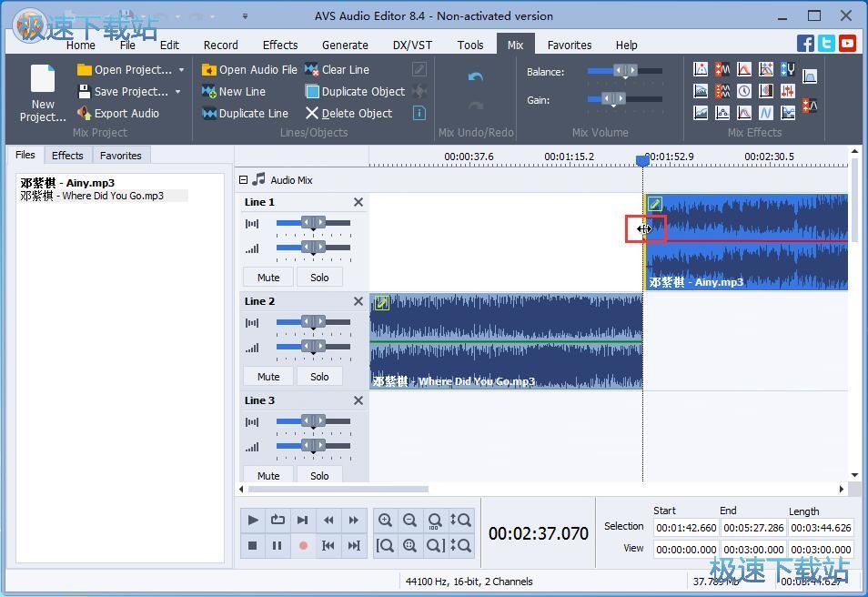The width and height of the screenshot is (868, 597).
Task: Click the Open Audio File icon
Action: click(208, 70)
